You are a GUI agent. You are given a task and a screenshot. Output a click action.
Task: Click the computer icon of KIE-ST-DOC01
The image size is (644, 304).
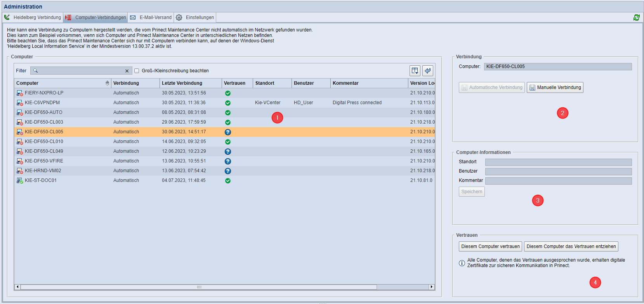tap(20, 181)
